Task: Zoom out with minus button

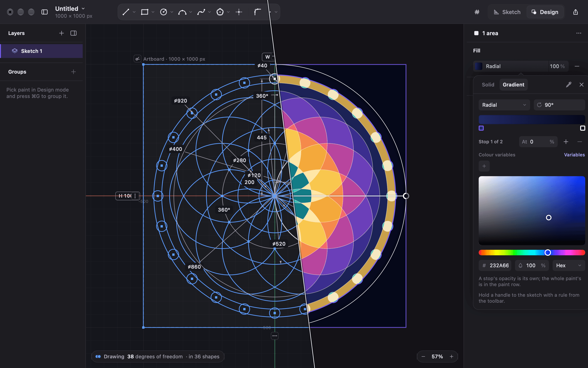Action: click(x=423, y=356)
